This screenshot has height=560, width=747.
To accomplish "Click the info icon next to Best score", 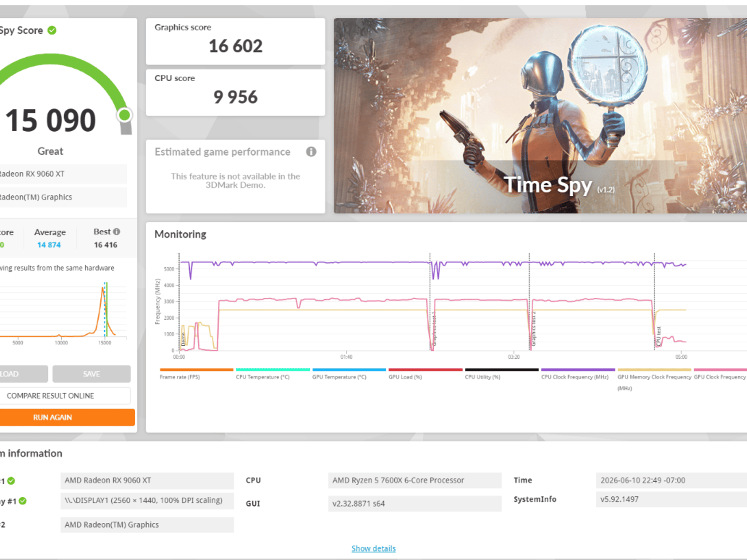I will [116, 232].
